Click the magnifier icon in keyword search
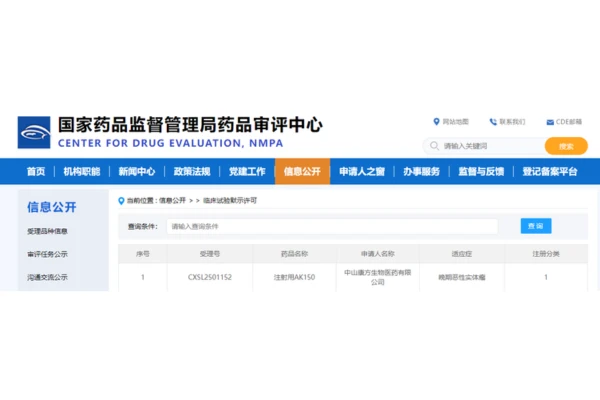This screenshot has width=600, height=400. click(x=435, y=146)
